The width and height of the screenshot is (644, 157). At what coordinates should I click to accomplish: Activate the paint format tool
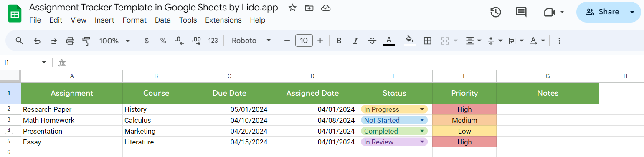pyautogui.click(x=86, y=41)
